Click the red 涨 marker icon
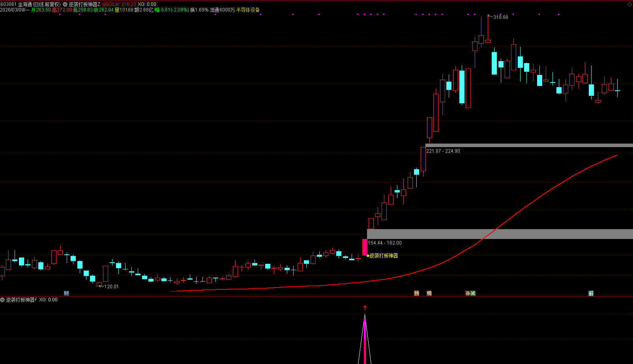Viewport: 633px width, 364px height. pos(468,293)
